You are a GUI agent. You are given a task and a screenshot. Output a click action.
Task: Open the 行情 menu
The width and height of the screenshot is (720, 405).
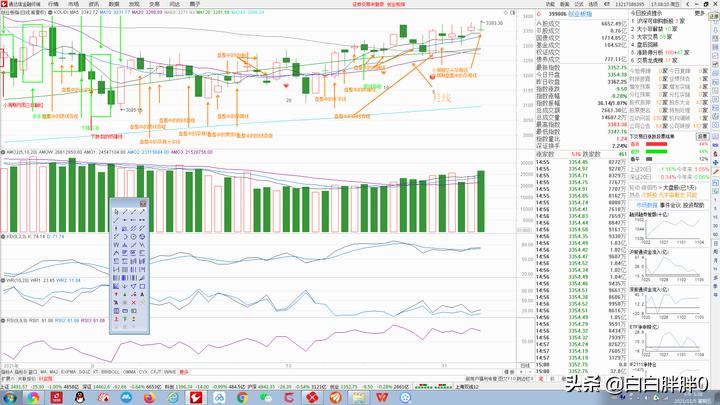tap(53, 4)
